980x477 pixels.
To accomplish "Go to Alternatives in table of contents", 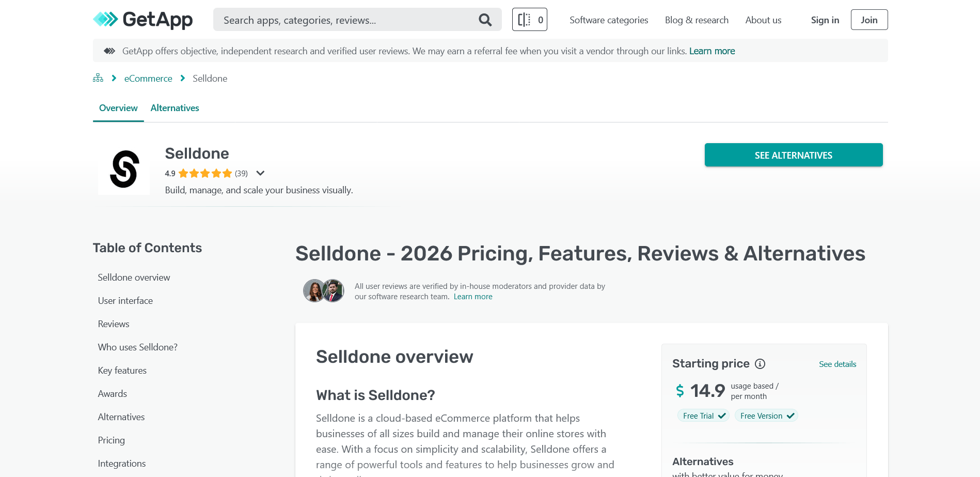I will [x=121, y=417].
